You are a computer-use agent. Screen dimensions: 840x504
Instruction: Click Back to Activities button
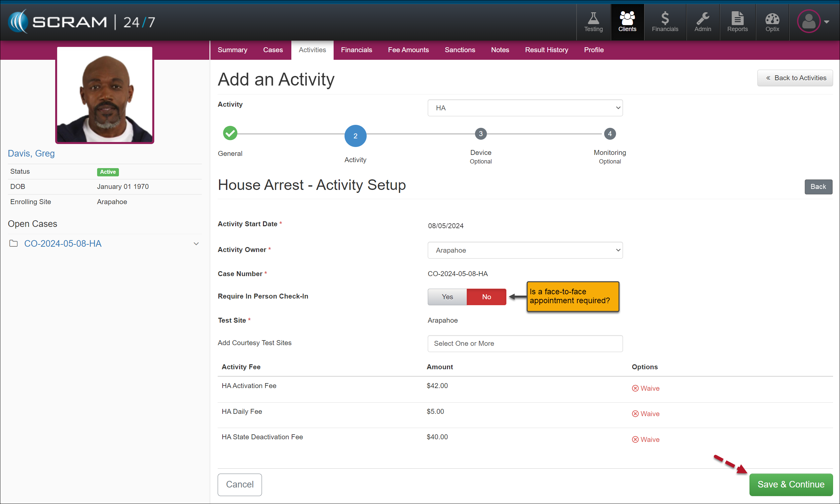pos(794,78)
